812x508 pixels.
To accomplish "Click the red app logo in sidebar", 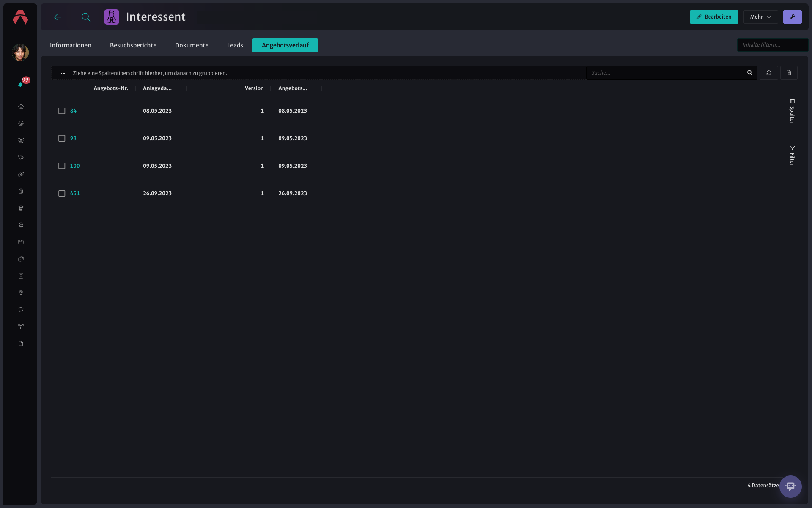I will (x=20, y=17).
